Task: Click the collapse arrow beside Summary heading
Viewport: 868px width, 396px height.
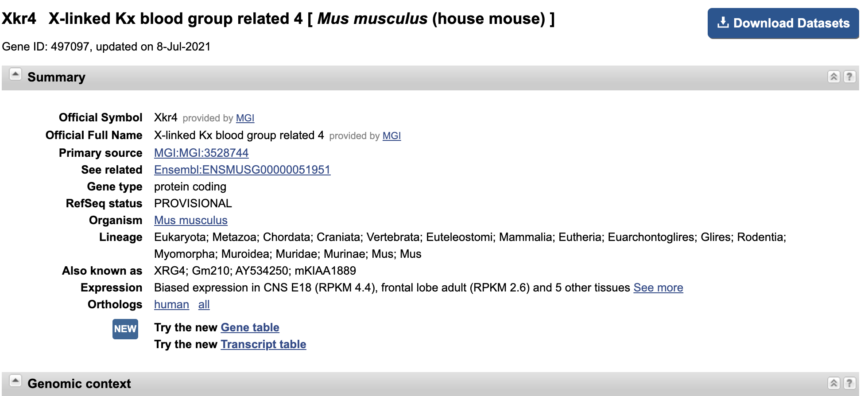Action: click(x=15, y=74)
